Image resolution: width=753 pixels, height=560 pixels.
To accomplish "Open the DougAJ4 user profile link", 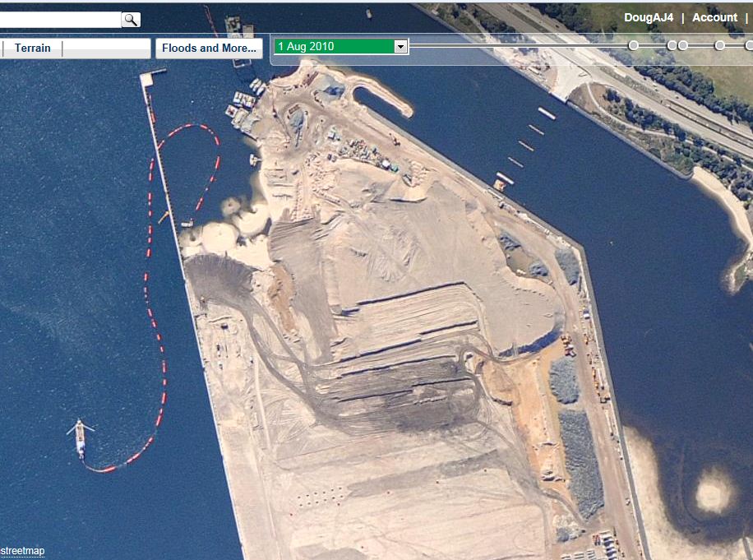I will (649, 17).
